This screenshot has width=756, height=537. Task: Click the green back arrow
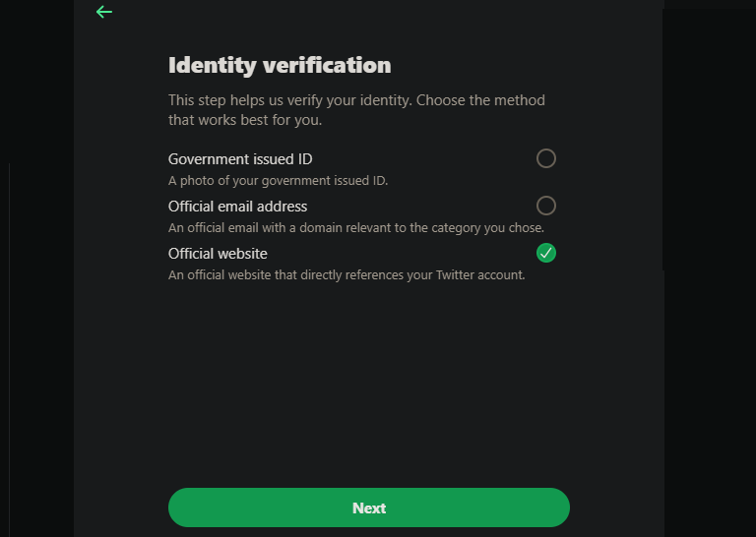(x=103, y=12)
